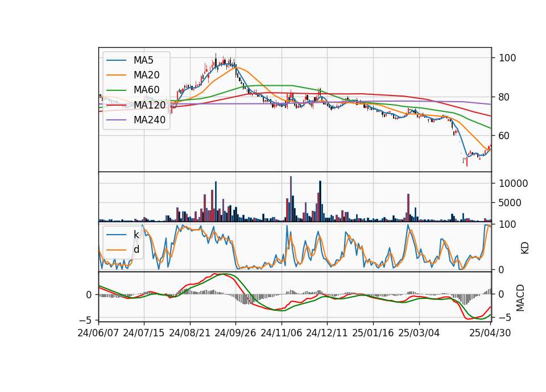Click the 25/01/16 date label
Image resolution: width=546 pixels, height=392 pixels.
point(373,333)
